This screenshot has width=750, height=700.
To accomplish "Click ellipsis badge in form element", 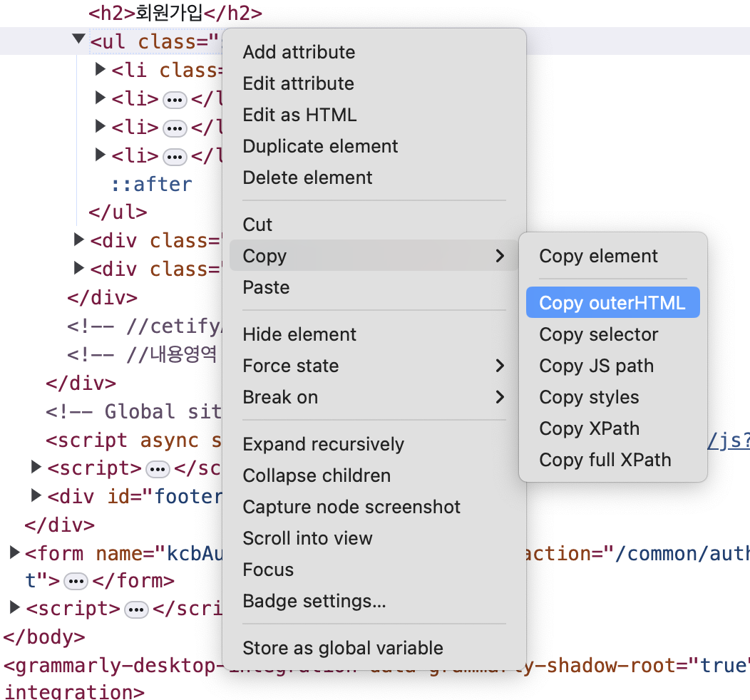I will pyautogui.click(x=76, y=582).
